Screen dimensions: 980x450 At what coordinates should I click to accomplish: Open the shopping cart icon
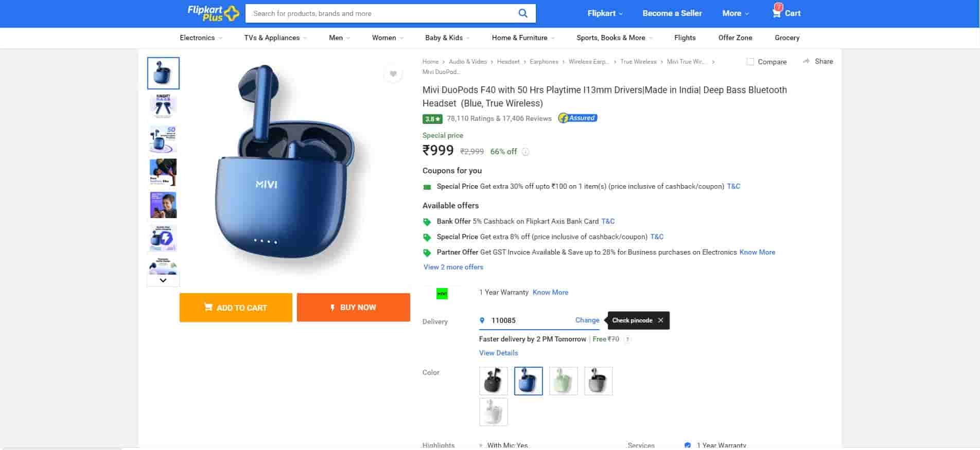click(776, 13)
